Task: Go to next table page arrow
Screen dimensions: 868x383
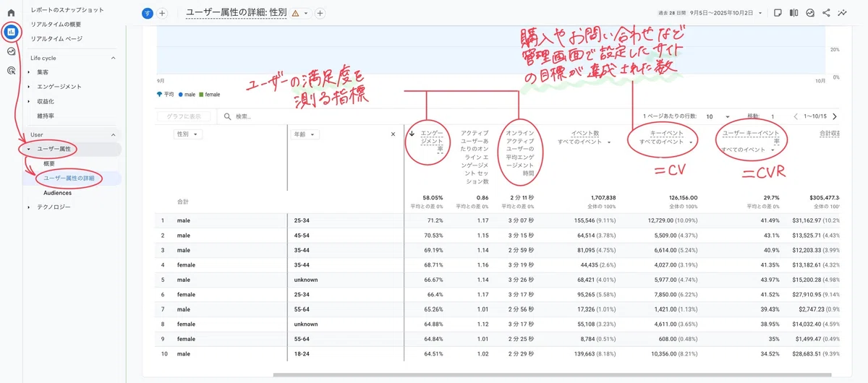Action: tap(835, 116)
